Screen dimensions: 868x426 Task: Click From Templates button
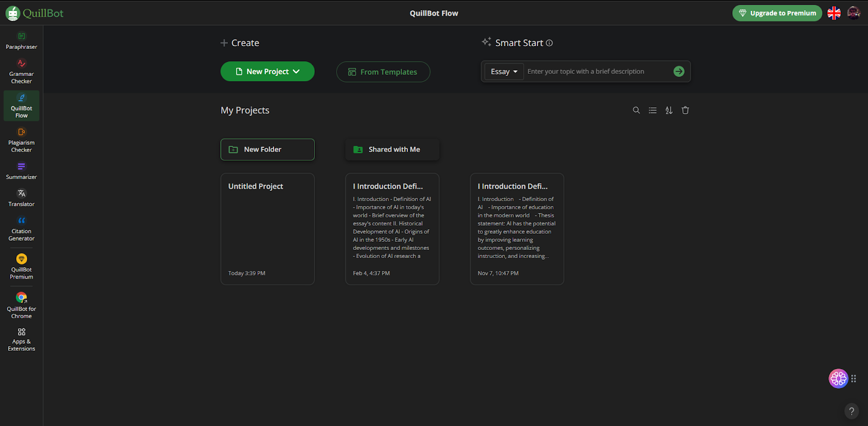[x=383, y=72]
